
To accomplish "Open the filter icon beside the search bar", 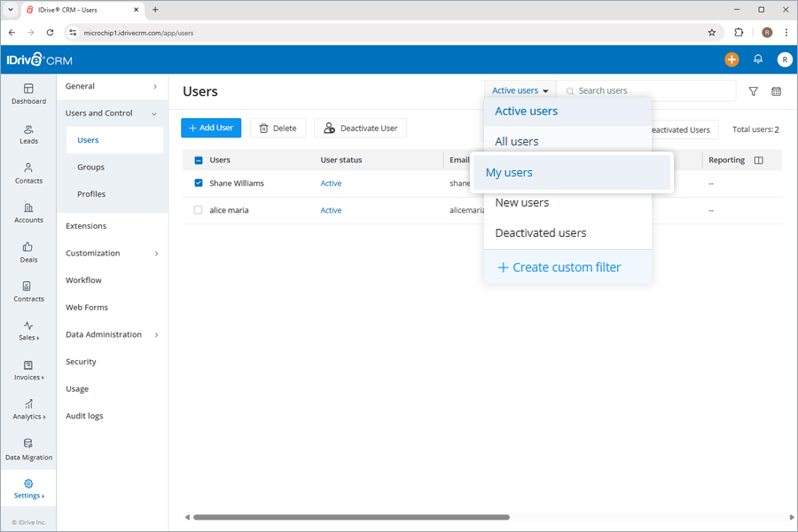I will click(753, 90).
